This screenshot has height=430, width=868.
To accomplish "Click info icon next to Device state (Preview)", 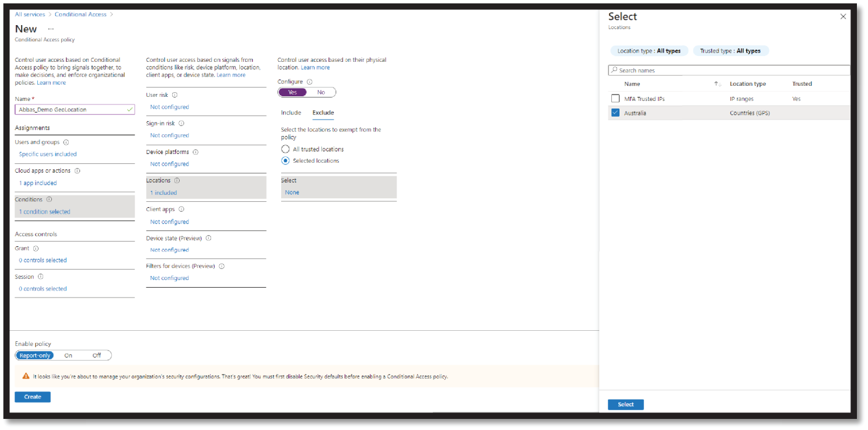I will tap(208, 238).
